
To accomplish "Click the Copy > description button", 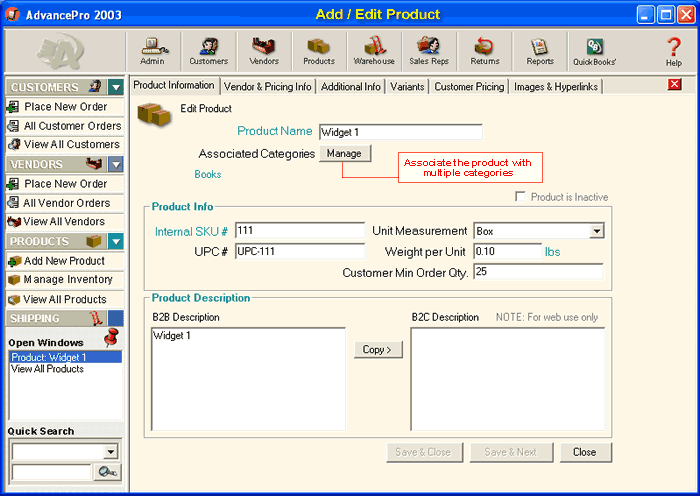I will [377, 350].
